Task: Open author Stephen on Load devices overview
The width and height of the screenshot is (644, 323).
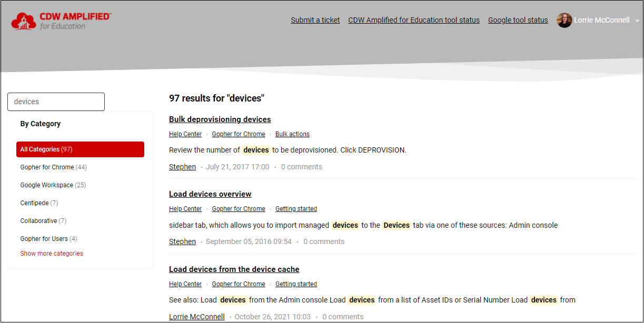Action: pyautogui.click(x=182, y=241)
